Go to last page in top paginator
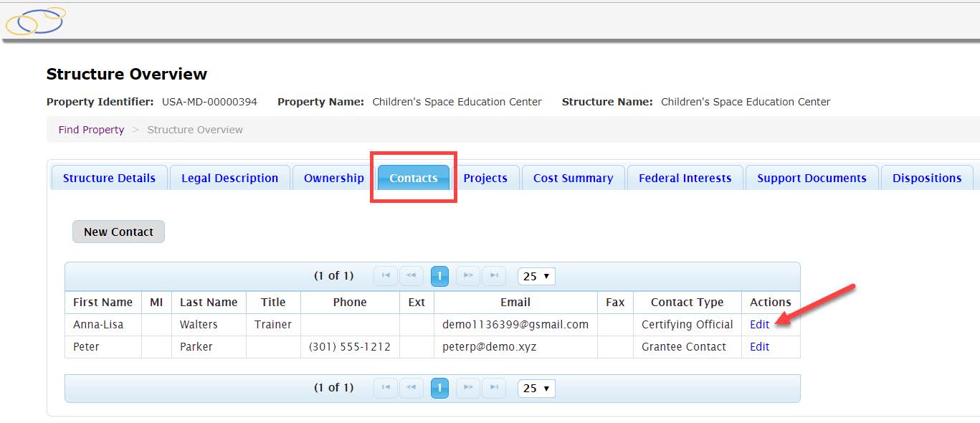Viewport: 980px width, 423px height. click(x=494, y=276)
